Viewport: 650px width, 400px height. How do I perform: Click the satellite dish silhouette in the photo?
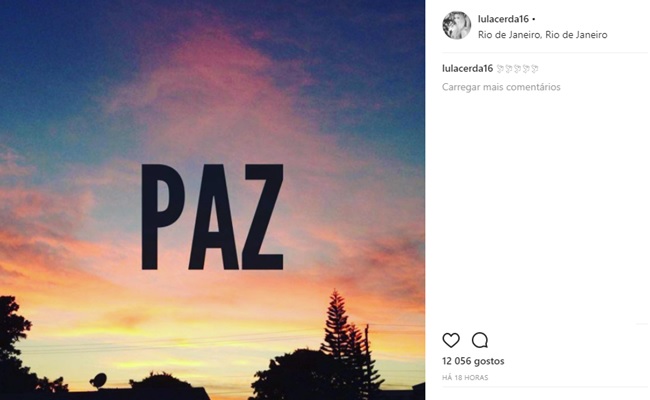99,379
